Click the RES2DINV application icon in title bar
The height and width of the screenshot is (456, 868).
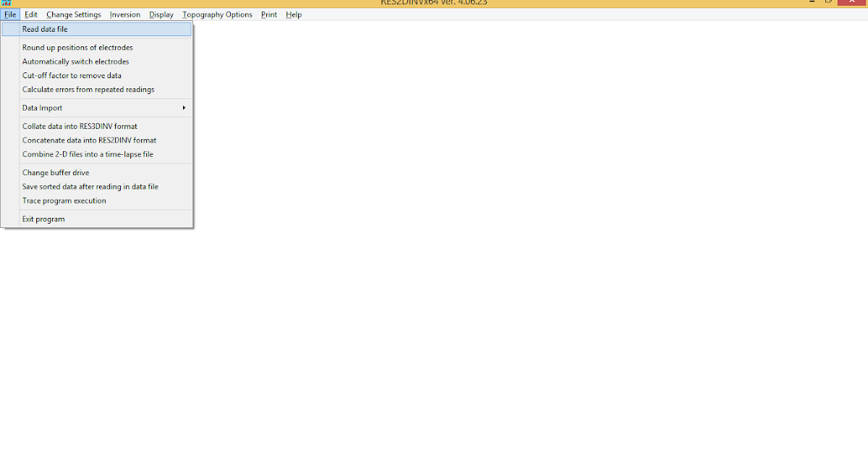pos(7,2)
